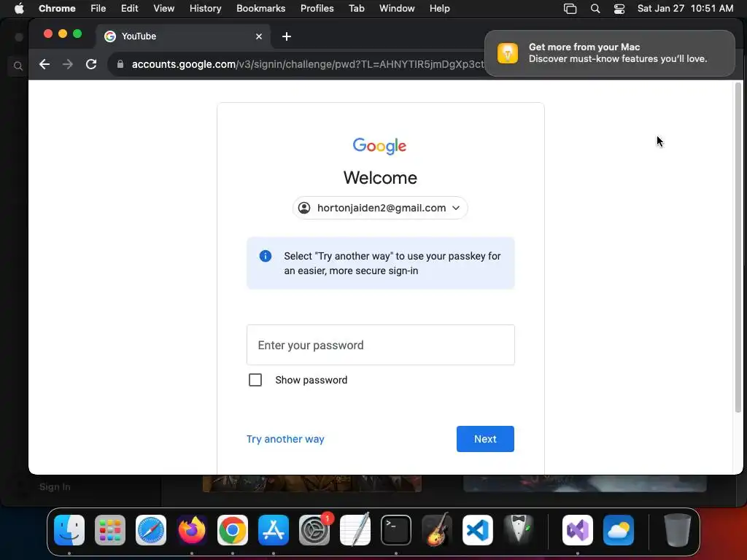747x560 pixels.
Task: Click the blue info icon in passkey notice
Action: pos(266,256)
